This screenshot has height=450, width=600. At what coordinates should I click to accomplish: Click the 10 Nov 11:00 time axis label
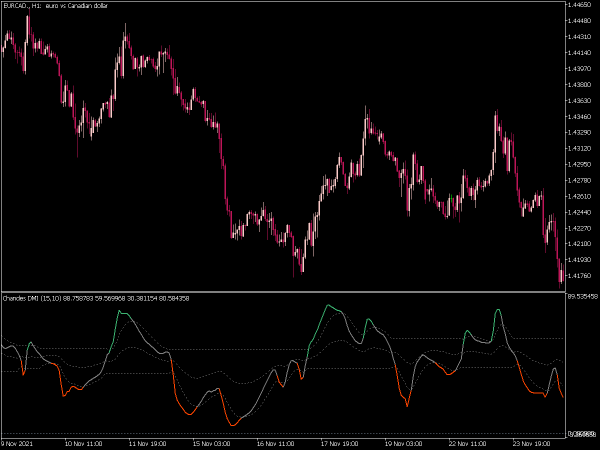coord(83,444)
